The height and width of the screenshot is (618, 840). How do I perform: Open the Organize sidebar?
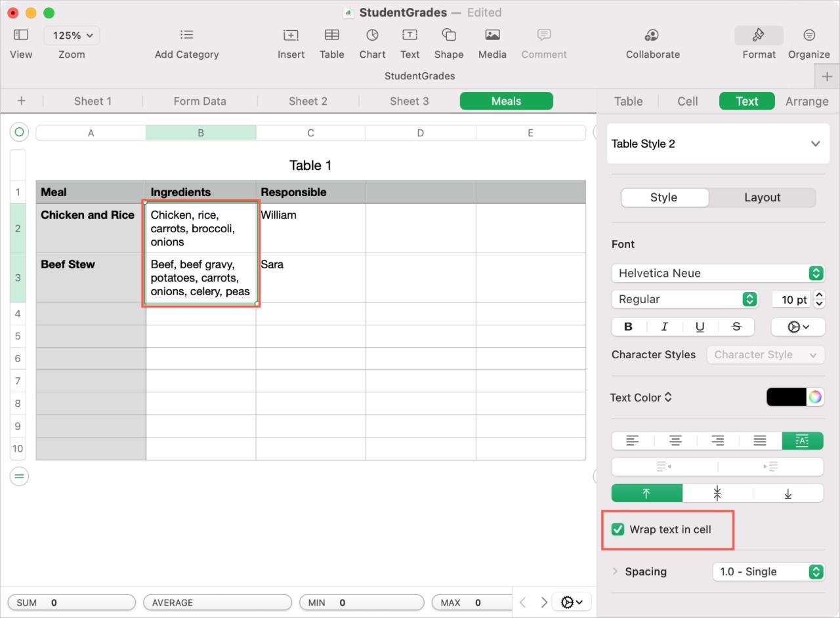pos(809,35)
